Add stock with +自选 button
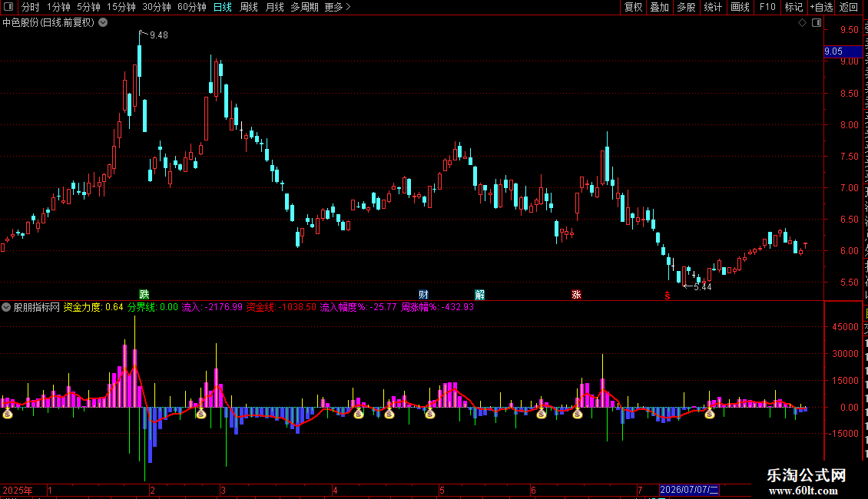The width and height of the screenshot is (868, 499). [821, 7]
